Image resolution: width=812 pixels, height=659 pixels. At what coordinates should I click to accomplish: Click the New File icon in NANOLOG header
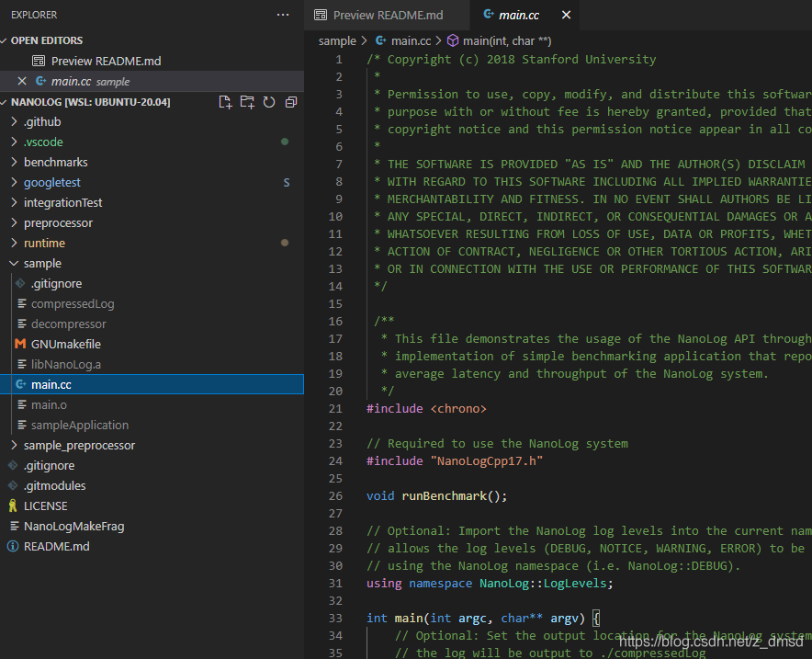pyautogui.click(x=225, y=102)
